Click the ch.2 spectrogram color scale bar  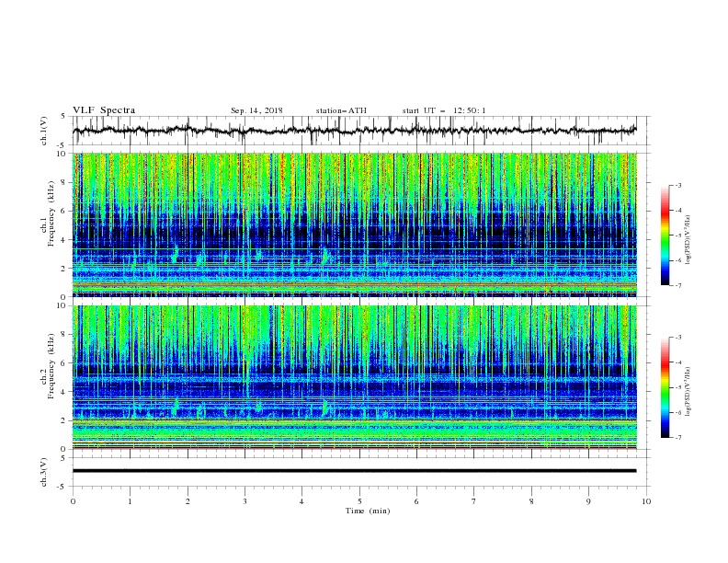(x=665, y=387)
